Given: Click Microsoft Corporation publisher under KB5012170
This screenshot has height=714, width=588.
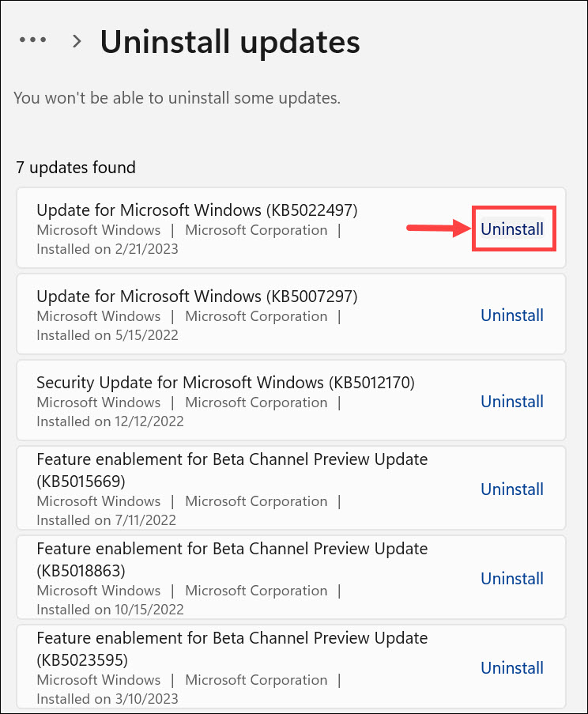Looking at the screenshot, I should point(256,402).
